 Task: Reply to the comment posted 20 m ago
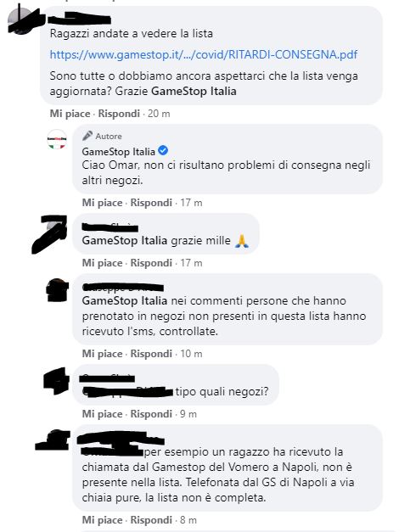click(x=119, y=114)
